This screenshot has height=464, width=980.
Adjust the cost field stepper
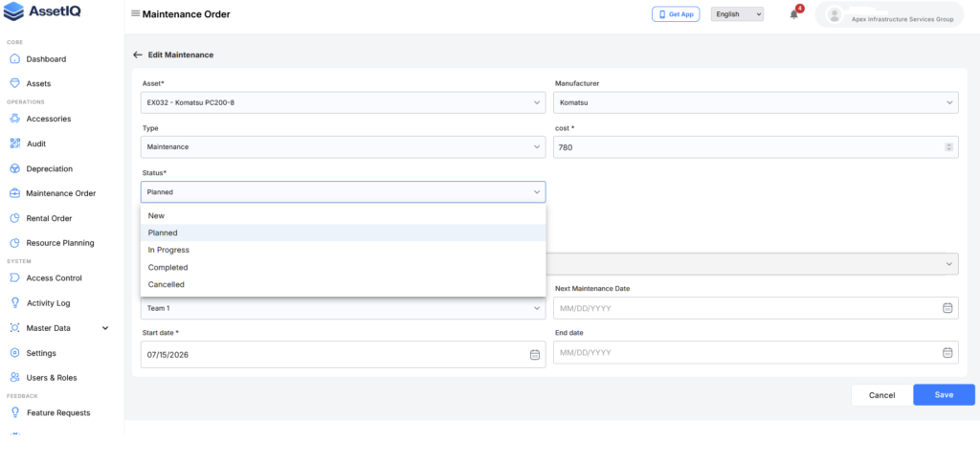(948, 147)
